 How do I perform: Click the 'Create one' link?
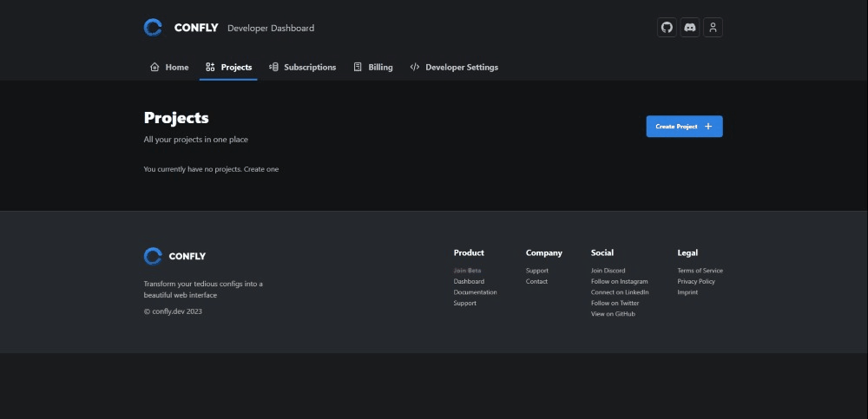click(261, 169)
